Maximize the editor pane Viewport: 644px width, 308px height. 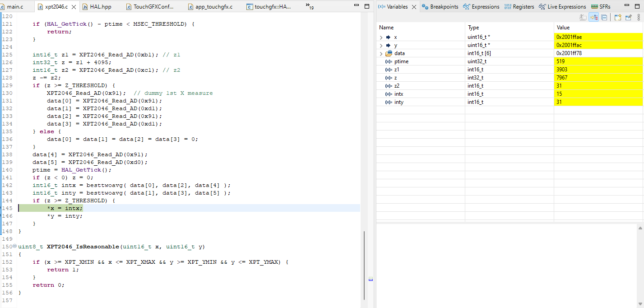point(366,6)
